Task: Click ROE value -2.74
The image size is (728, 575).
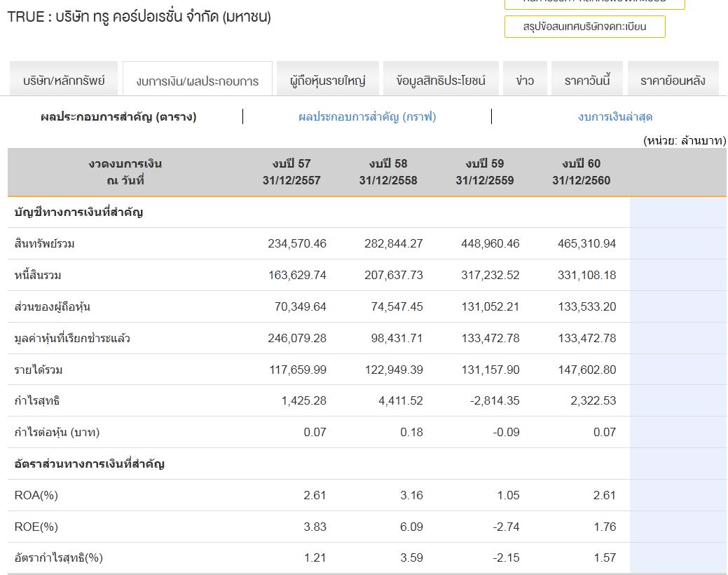Action: (x=506, y=527)
